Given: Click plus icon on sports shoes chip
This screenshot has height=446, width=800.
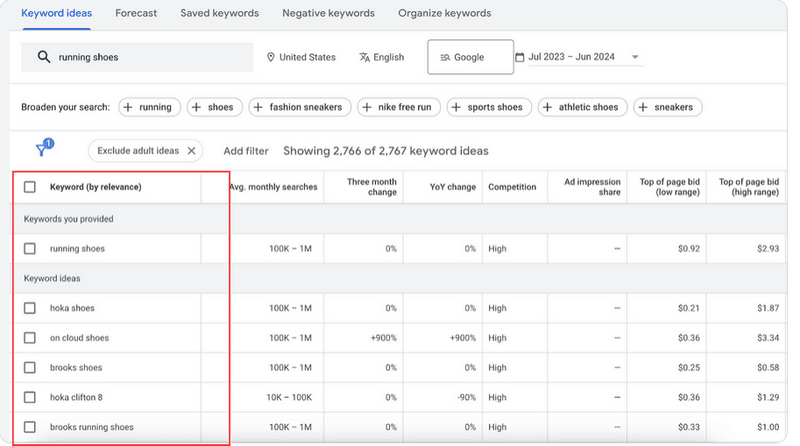Looking at the screenshot, I should click(x=456, y=107).
